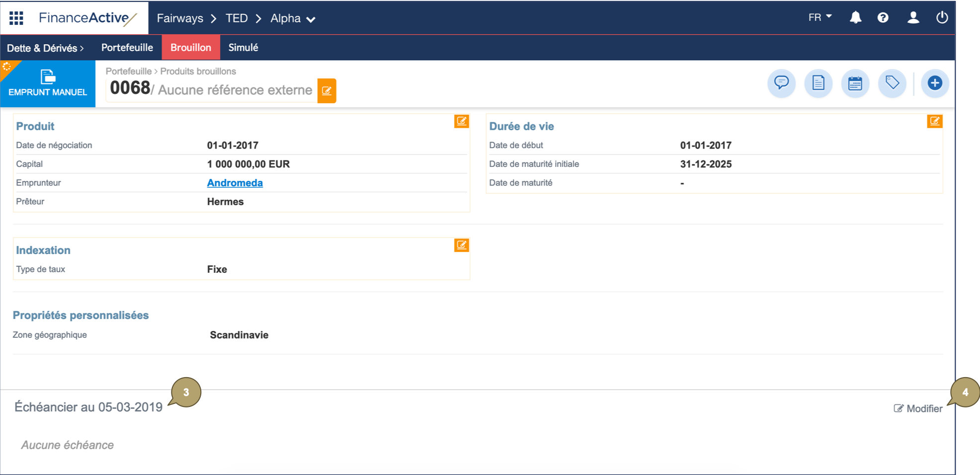Switch to the Portefeuille tab
Viewport: 980px width, 475px height.
click(x=127, y=47)
